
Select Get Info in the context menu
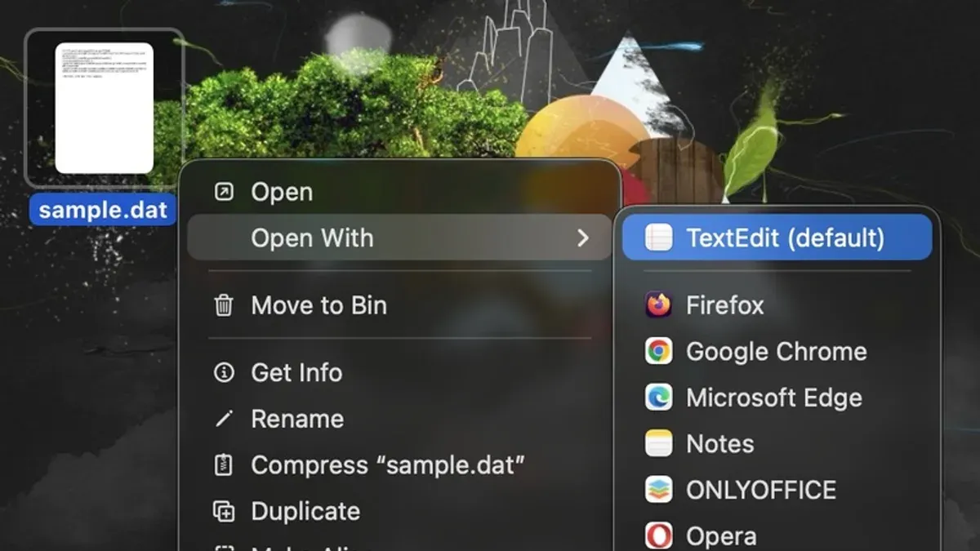[x=400, y=373]
